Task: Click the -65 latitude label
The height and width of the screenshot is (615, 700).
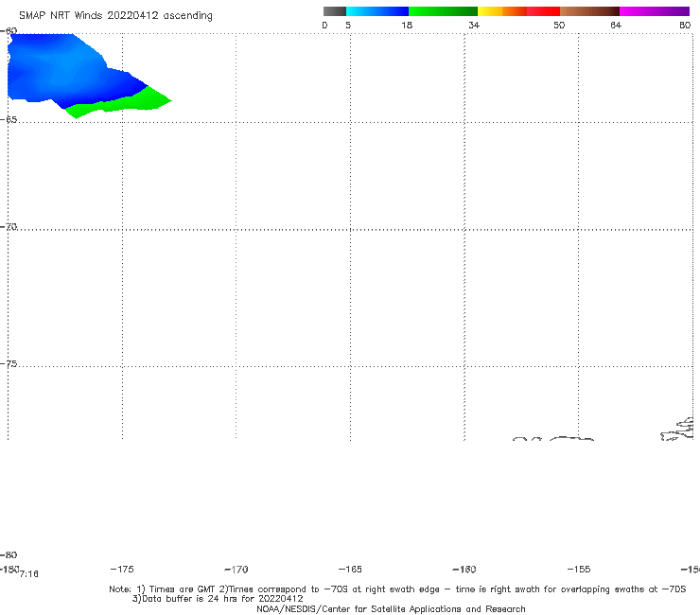Action: coord(9,120)
